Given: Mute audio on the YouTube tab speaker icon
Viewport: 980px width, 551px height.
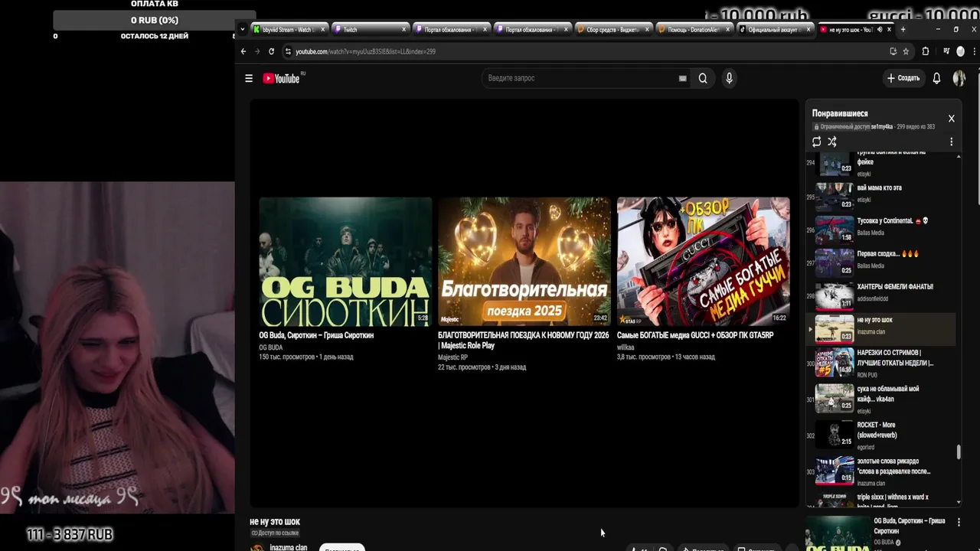Looking at the screenshot, I should (x=880, y=30).
